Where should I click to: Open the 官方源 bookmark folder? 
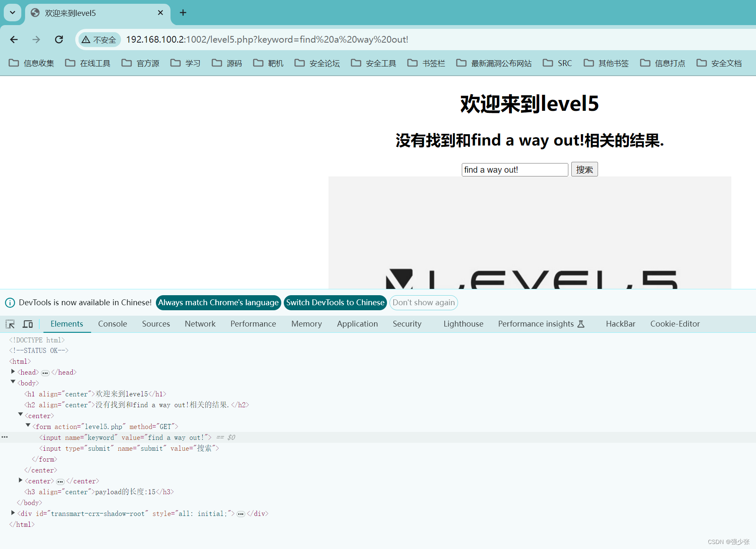pyautogui.click(x=140, y=63)
